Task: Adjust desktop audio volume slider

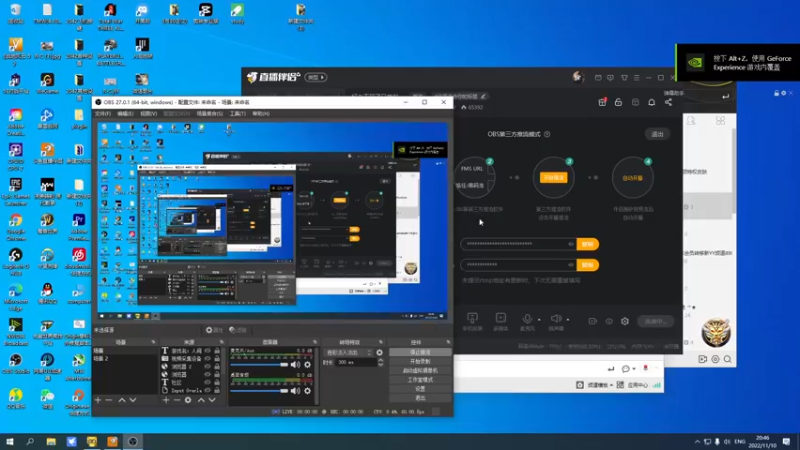Action: [259, 391]
